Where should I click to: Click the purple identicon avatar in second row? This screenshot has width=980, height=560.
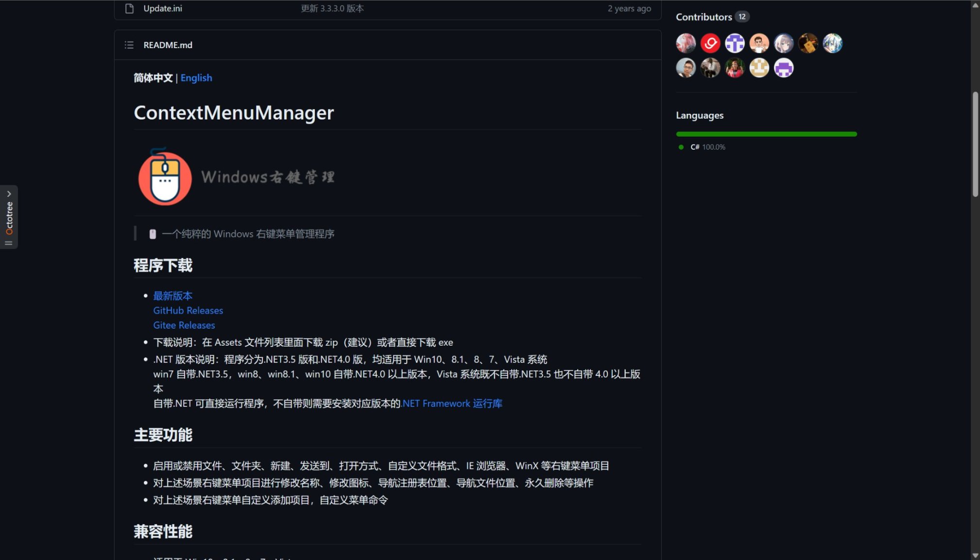783,68
